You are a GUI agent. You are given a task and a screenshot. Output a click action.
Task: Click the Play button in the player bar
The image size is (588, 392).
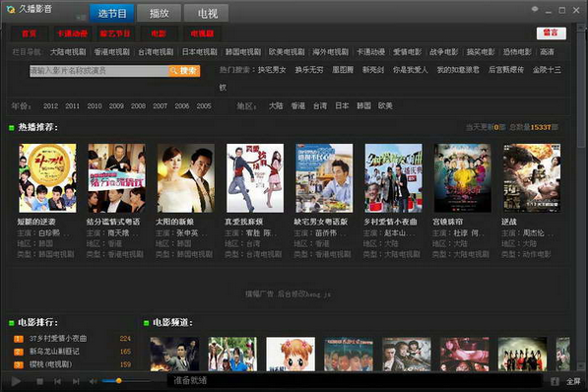16,381
